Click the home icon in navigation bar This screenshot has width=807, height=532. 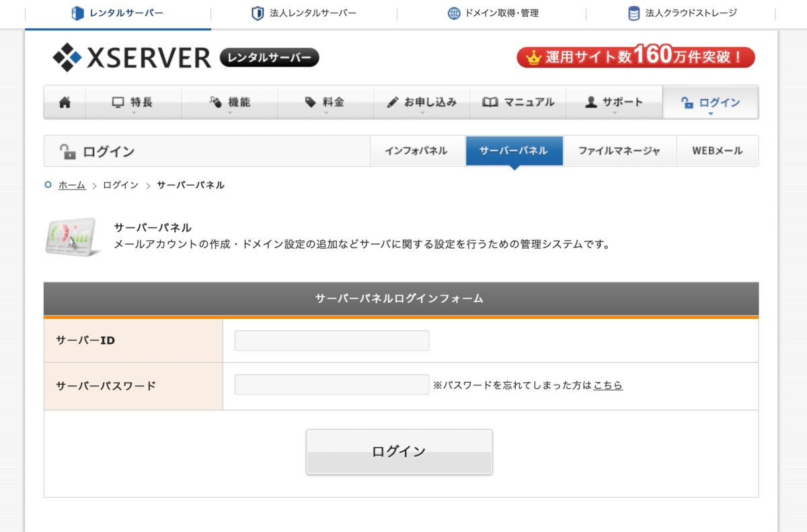[x=65, y=102]
